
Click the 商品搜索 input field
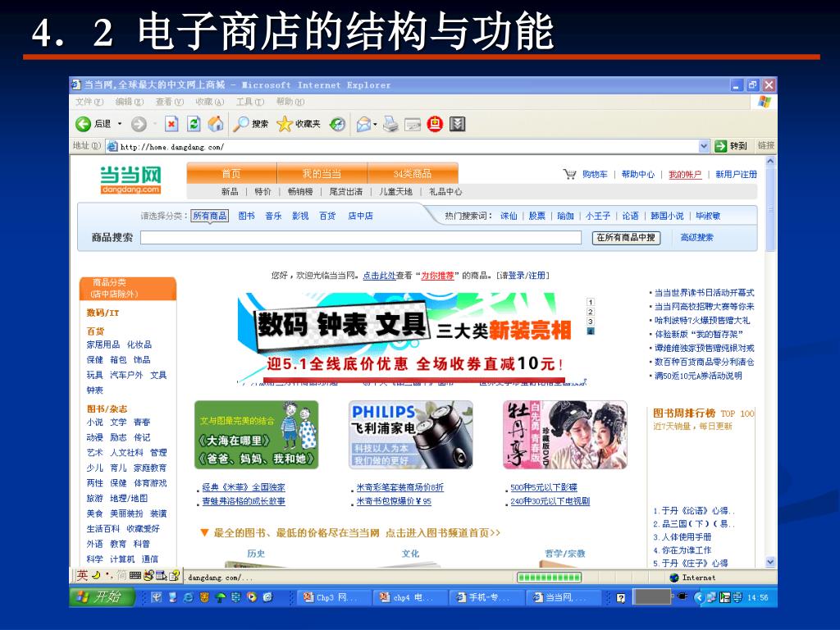[361, 237]
